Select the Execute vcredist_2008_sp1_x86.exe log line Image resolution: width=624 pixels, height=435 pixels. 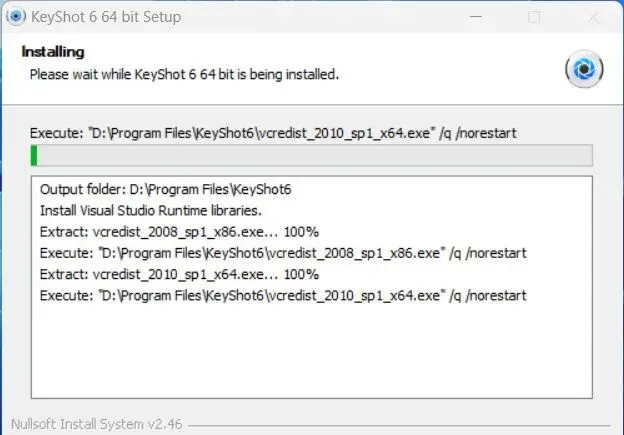(283, 253)
